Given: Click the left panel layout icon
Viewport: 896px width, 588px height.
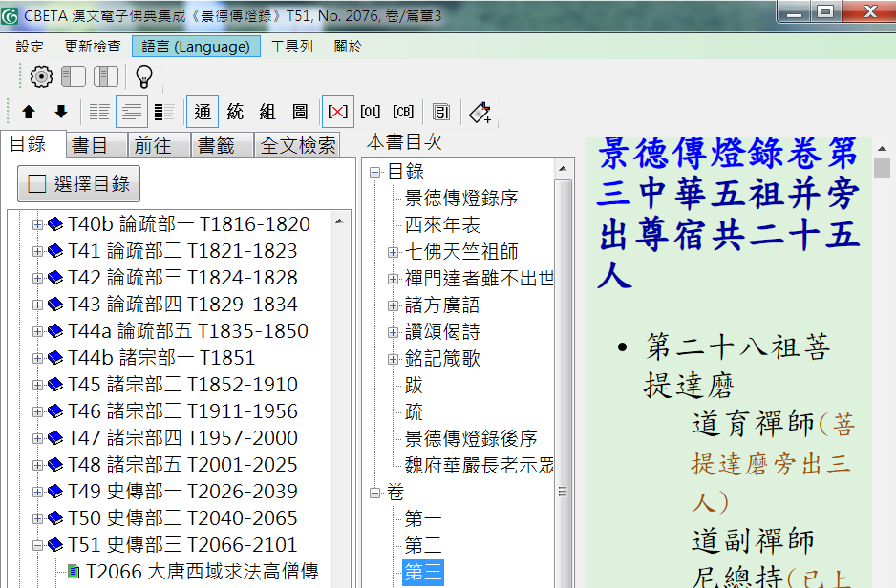Looking at the screenshot, I should pos(74,77).
